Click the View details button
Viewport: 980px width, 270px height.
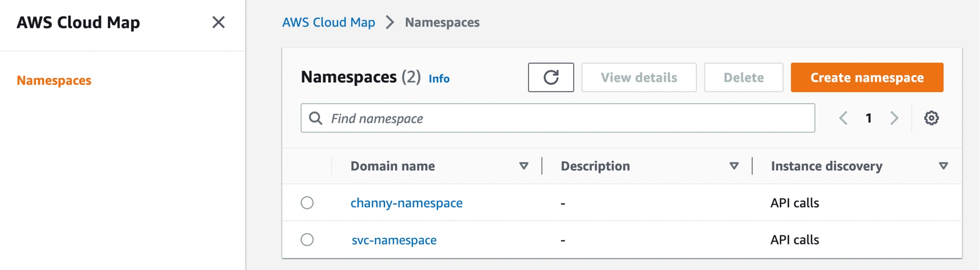click(x=639, y=77)
